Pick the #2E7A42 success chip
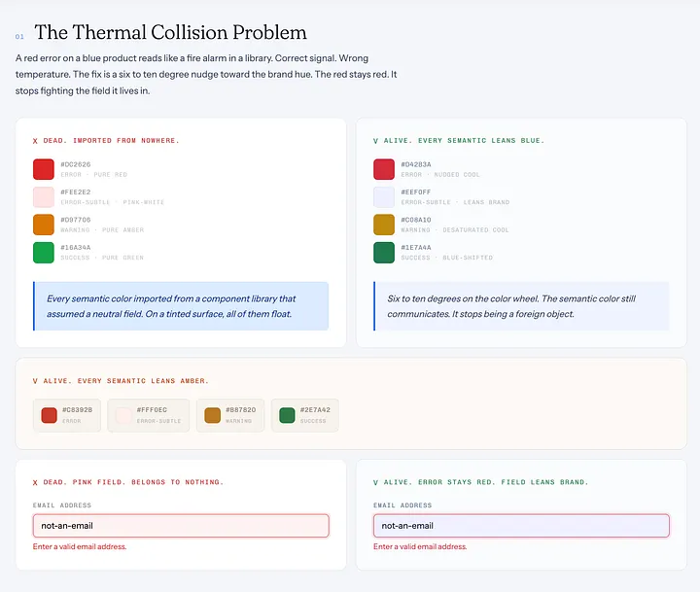 click(305, 415)
